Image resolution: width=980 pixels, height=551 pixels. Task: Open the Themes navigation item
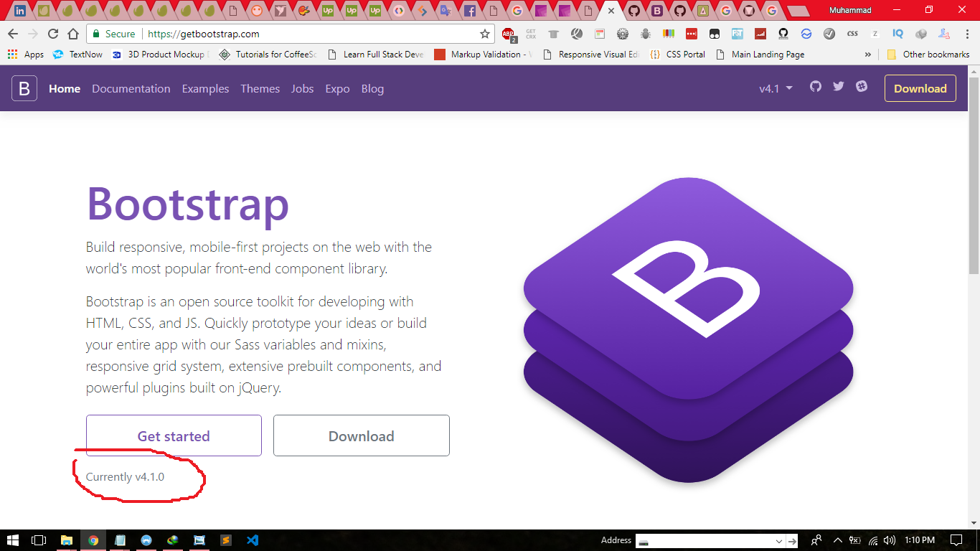260,88
